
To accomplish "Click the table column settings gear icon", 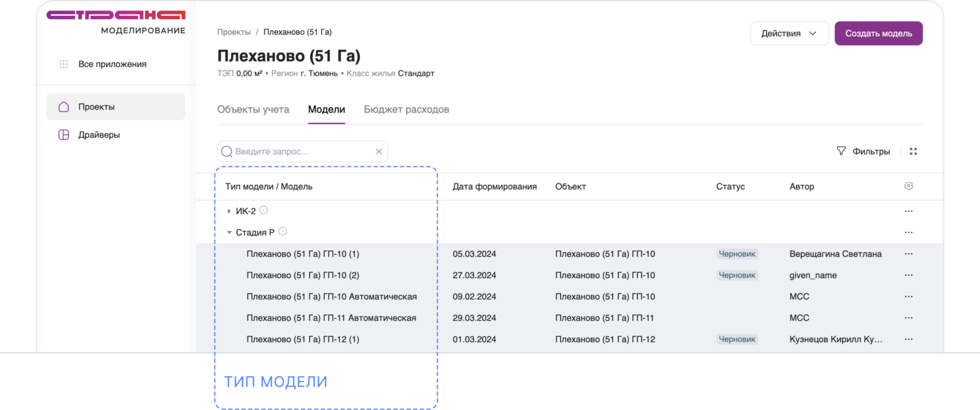I will click(908, 186).
